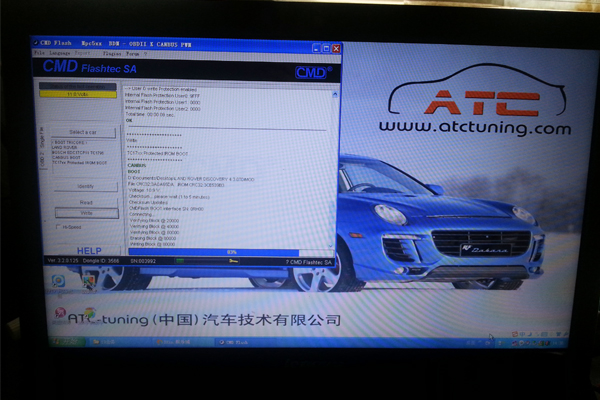The height and width of the screenshot is (400, 600).
Task: Click the green activity indicator in status bar
Action: pos(180,261)
